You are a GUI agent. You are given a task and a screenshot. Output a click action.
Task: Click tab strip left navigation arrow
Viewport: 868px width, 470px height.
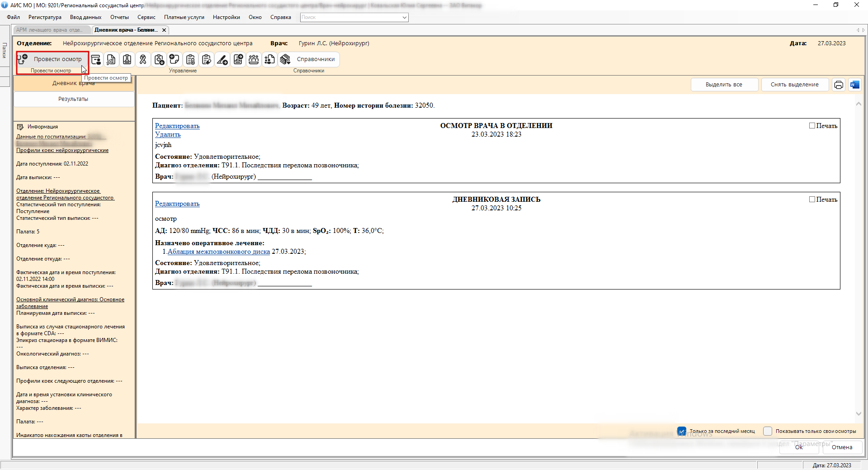(858, 30)
